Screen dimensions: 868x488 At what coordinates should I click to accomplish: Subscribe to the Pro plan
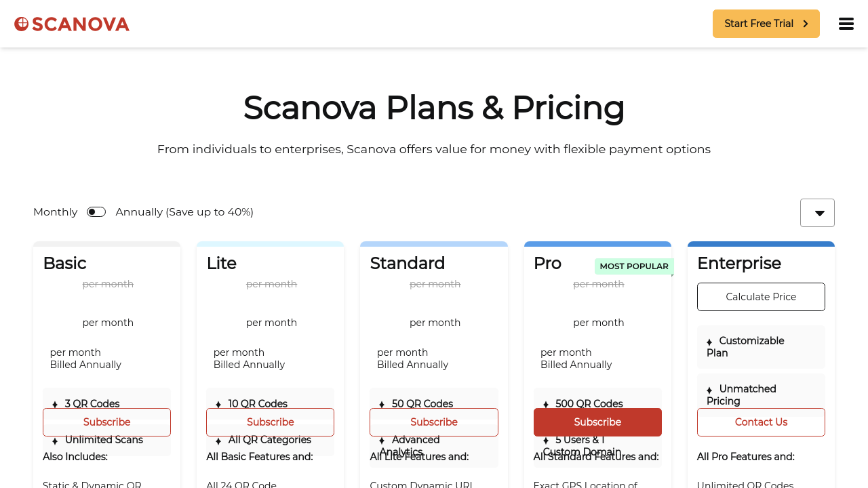click(x=597, y=422)
